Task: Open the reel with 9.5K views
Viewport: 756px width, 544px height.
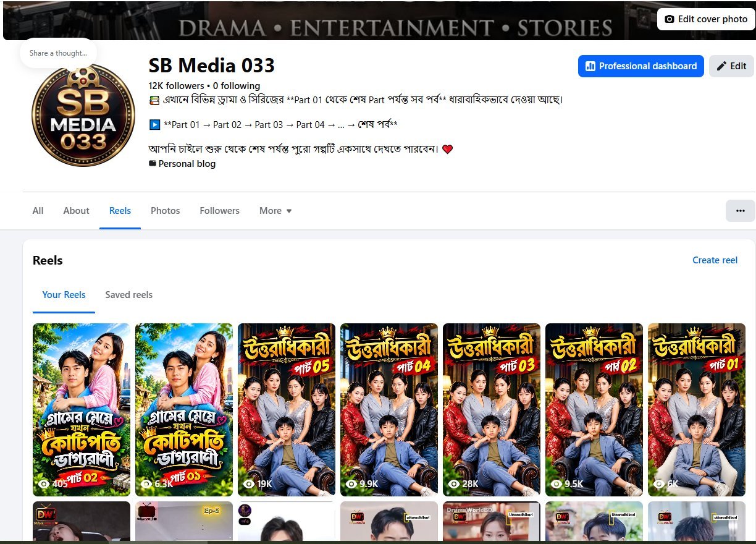Action: coord(594,409)
